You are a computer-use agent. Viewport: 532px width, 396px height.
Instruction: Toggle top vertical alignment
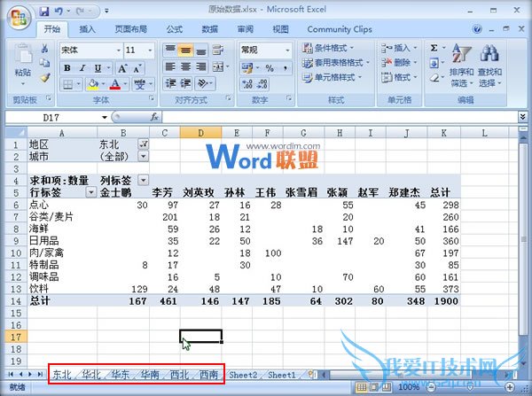(170, 50)
